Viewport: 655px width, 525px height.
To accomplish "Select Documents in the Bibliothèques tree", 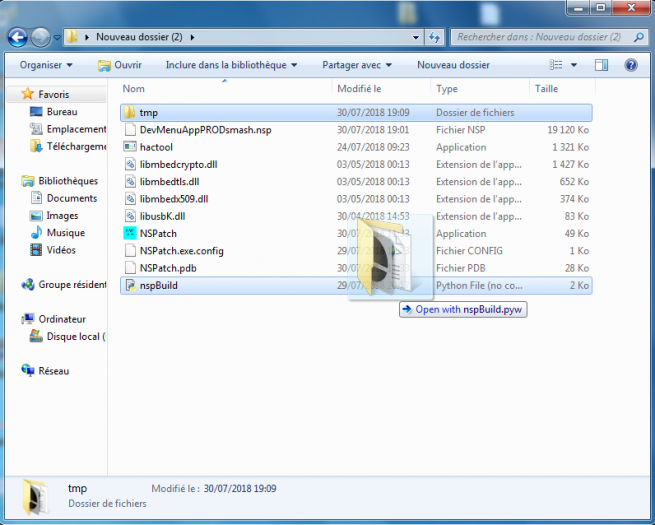I will (71, 198).
